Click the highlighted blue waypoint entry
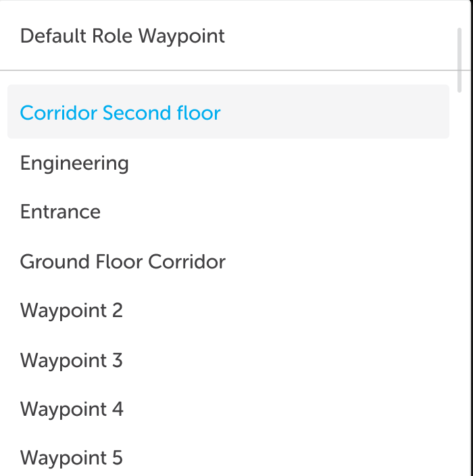The width and height of the screenshot is (473, 476). click(x=228, y=112)
